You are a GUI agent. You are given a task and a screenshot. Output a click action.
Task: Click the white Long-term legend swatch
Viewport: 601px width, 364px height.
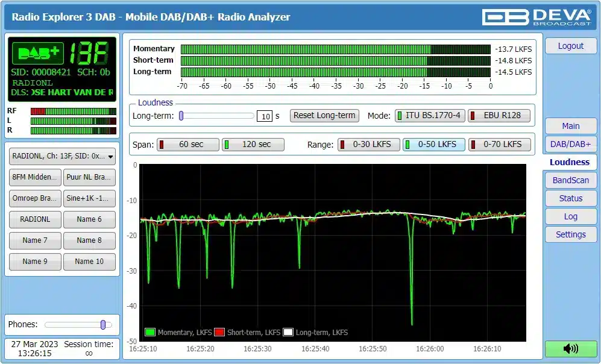click(x=288, y=332)
